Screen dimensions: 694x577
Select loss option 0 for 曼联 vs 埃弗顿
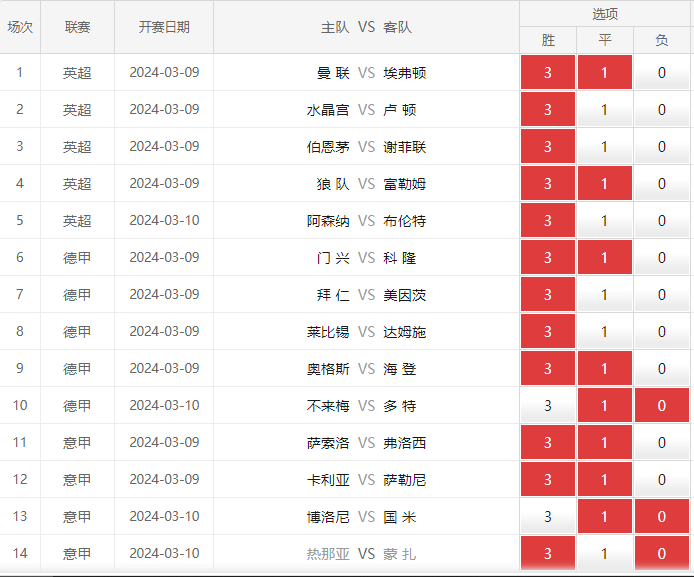coord(662,72)
